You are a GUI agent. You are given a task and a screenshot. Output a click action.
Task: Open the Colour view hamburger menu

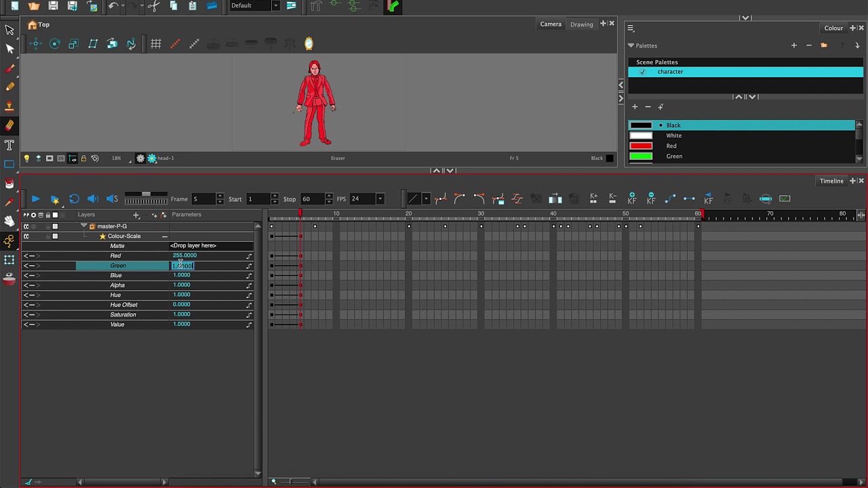[630, 28]
